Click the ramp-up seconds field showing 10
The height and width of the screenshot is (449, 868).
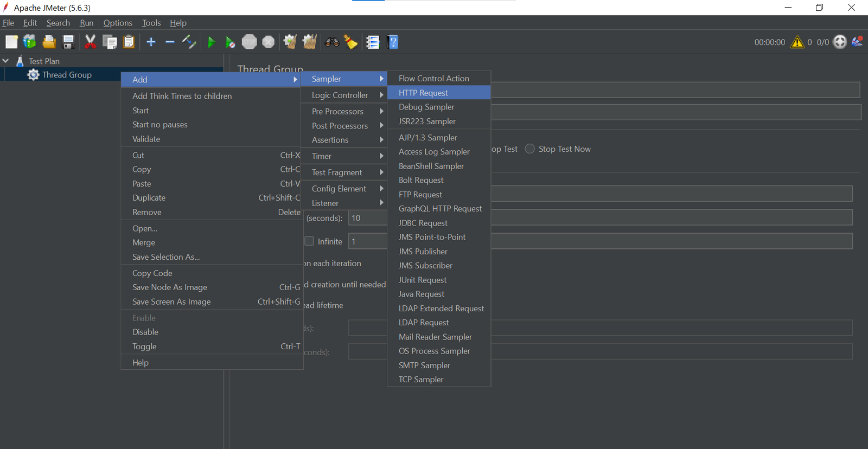tap(368, 218)
